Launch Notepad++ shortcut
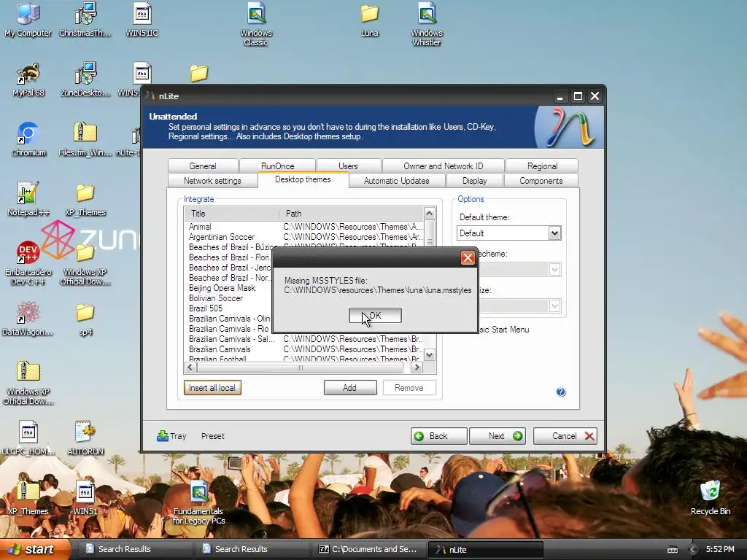Screen dimensions: 747x560 (28, 199)
